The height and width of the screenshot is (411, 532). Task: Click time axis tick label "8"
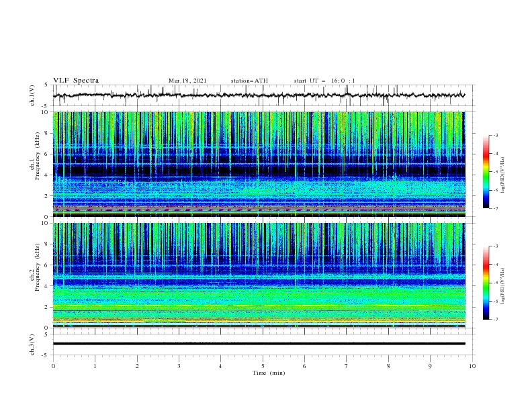pyautogui.click(x=388, y=366)
